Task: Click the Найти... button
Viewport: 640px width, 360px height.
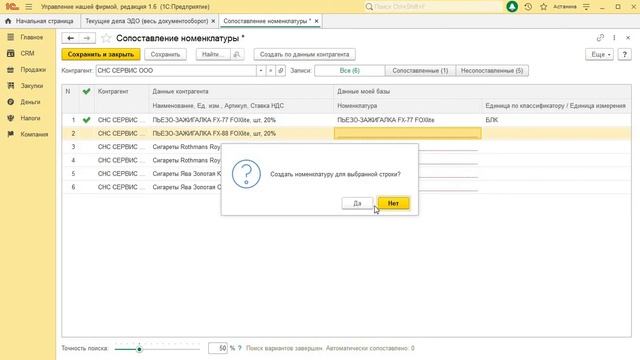Action: pyautogui.click(x=213, y=54)
